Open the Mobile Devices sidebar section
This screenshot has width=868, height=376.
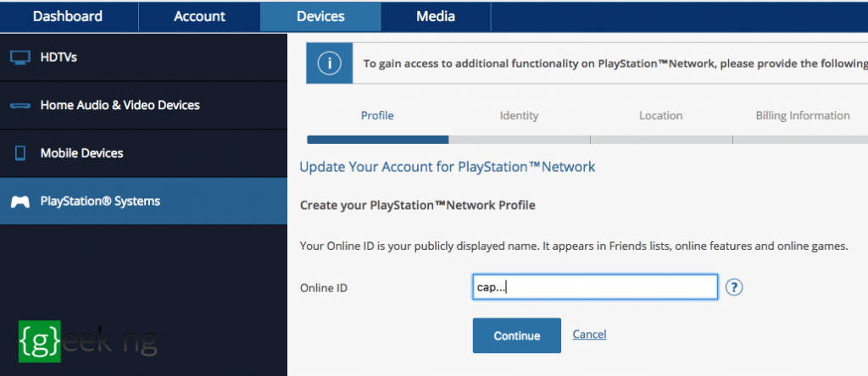point(143,153)
